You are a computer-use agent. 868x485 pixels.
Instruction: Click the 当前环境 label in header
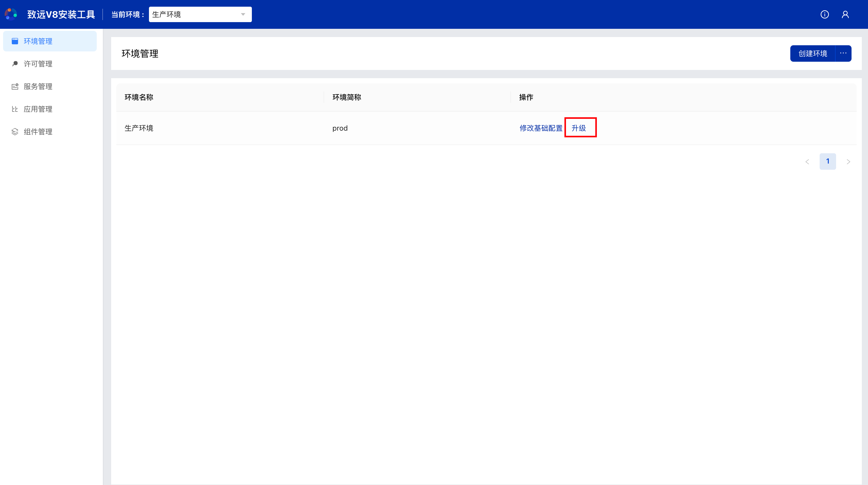coord(128,14)
